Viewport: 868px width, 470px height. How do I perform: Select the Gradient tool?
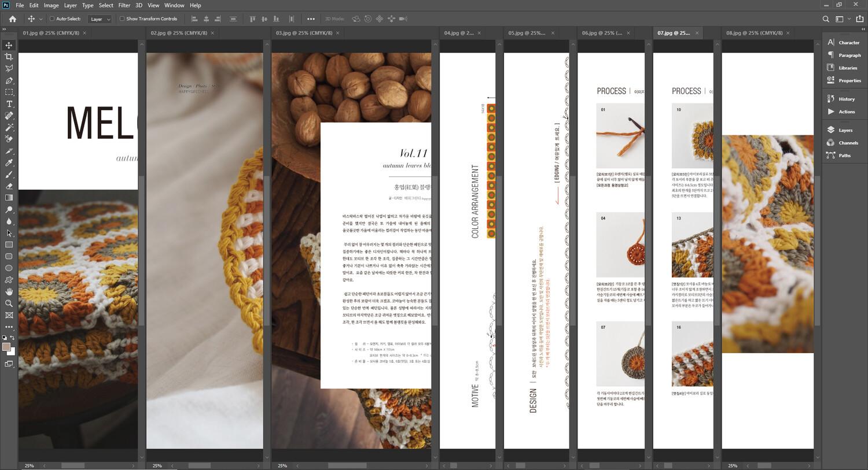(9, 198)
